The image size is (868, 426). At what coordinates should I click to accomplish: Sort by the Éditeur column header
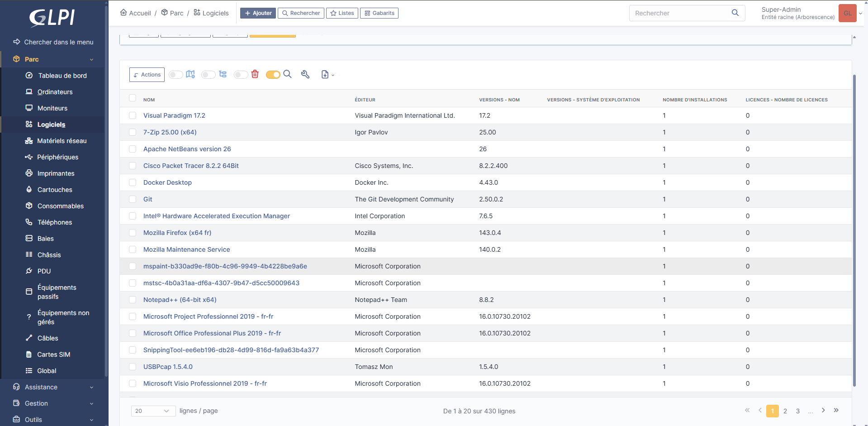tap(365, 100)
